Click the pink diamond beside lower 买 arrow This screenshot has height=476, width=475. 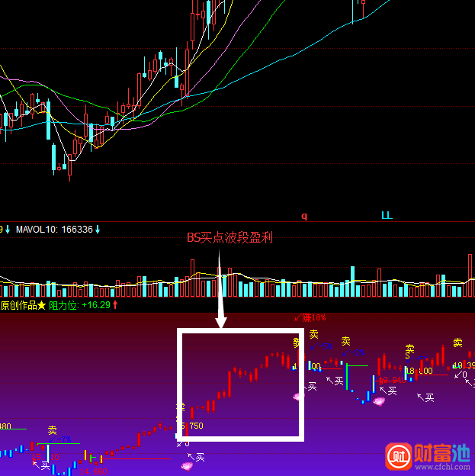click(x=187, y=466)
